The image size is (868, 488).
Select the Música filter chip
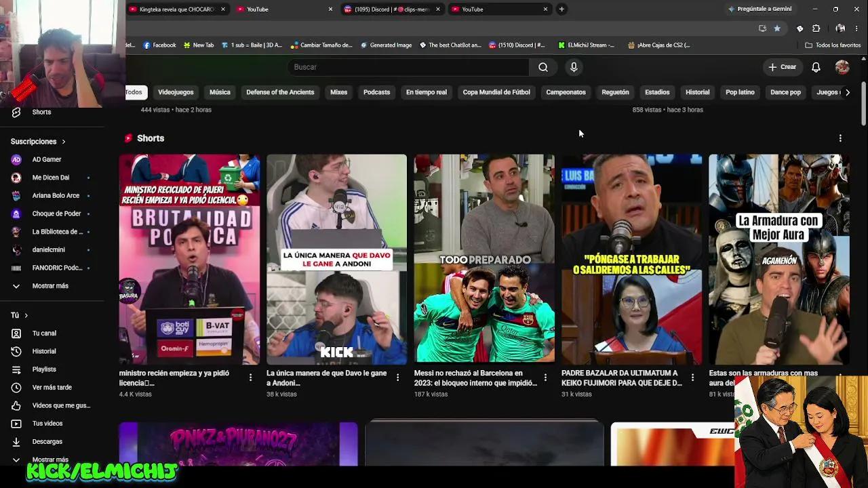click(x=220, y=92)
